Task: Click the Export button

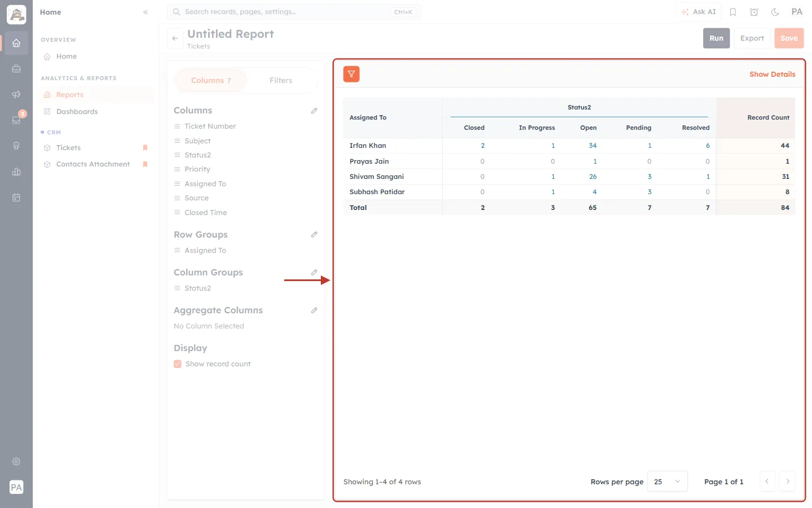Action: (752, 38)
